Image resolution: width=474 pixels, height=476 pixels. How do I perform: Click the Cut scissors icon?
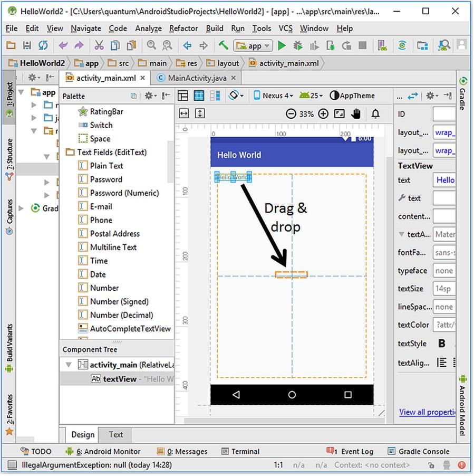coord(99,45)
